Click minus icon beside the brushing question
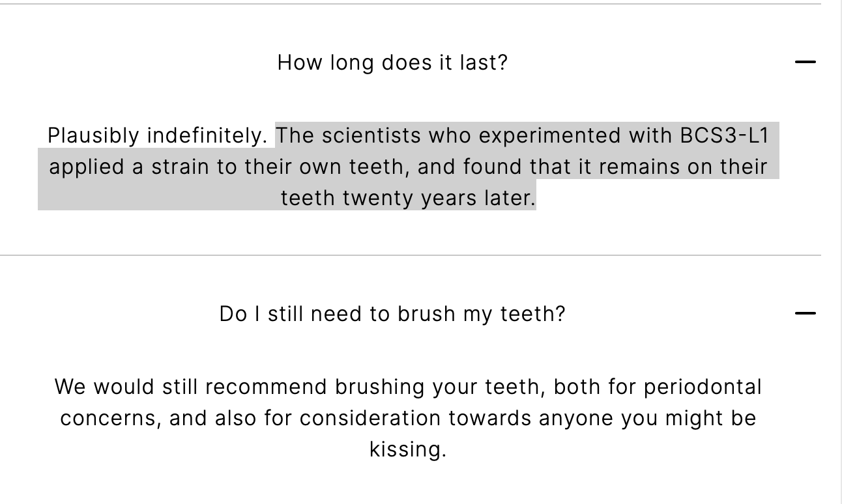Image resolution: width=842 pixels, height=504 pixels. point(806,313)
